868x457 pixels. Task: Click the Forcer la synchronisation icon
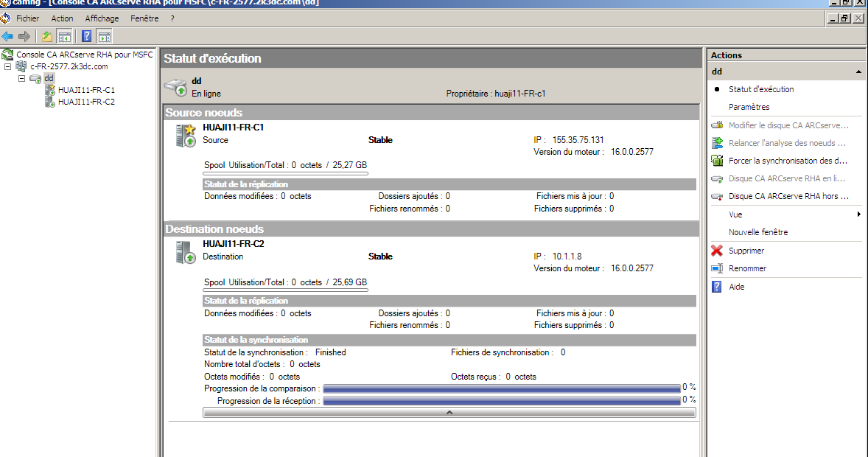coord(717,161)
